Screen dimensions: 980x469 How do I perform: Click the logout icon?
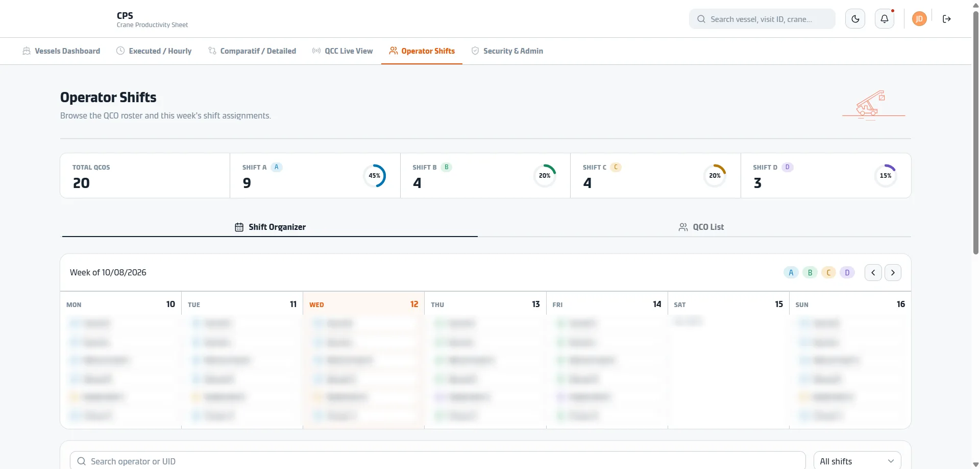[x=947, y=19]
